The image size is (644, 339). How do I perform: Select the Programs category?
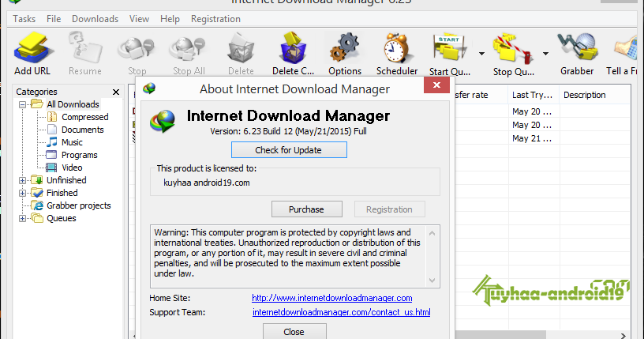point(79,155)
